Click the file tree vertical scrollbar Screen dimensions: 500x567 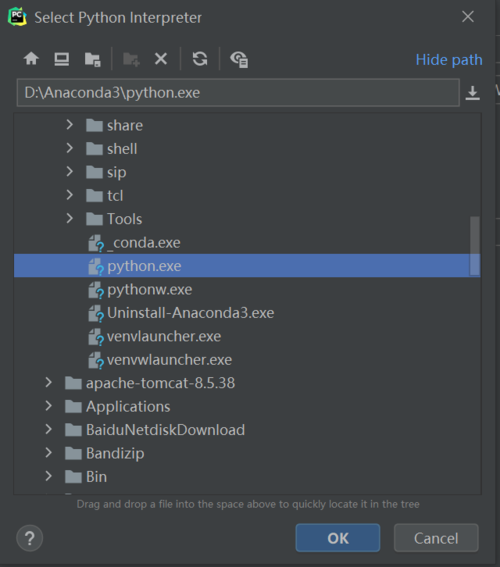(x=475, y=246)
